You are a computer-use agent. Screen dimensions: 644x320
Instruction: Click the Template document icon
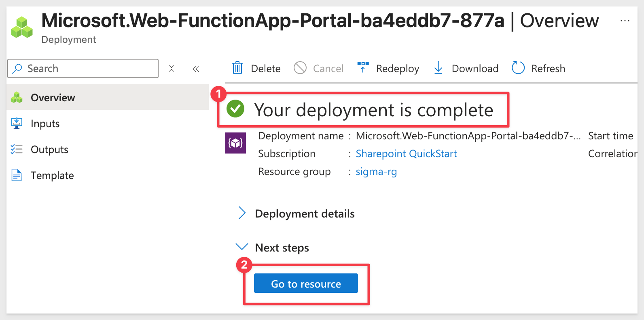(x=17, y=175)
